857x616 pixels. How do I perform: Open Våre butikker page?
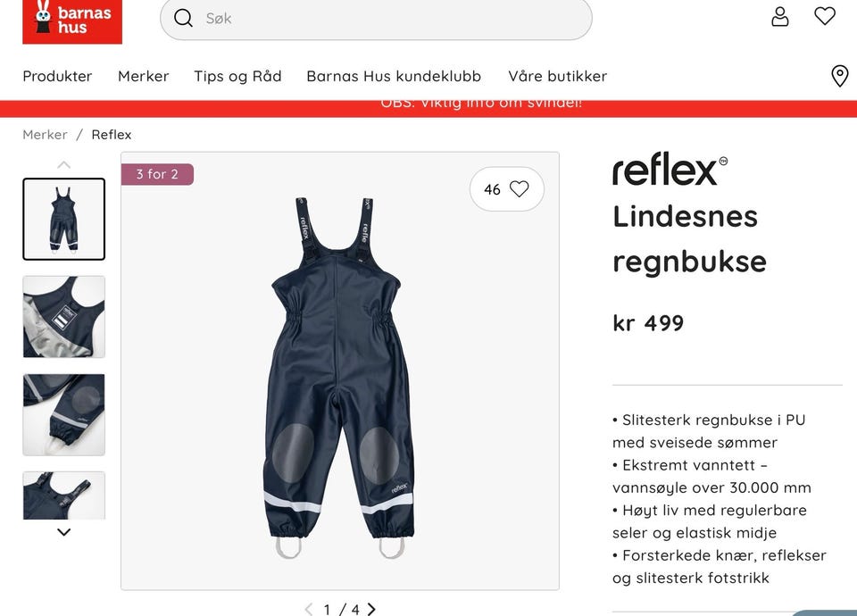[x=557, y=76]
